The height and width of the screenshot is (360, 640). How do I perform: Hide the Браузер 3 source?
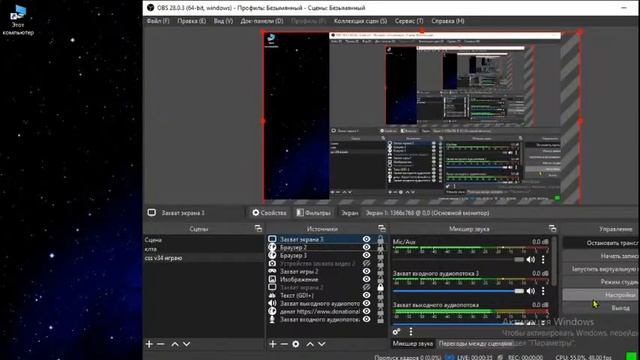click(367, 255)
